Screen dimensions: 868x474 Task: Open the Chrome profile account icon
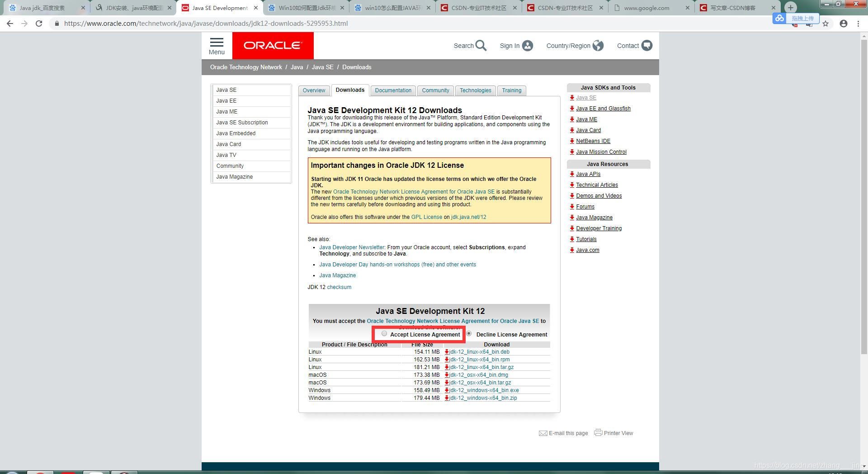844,24
